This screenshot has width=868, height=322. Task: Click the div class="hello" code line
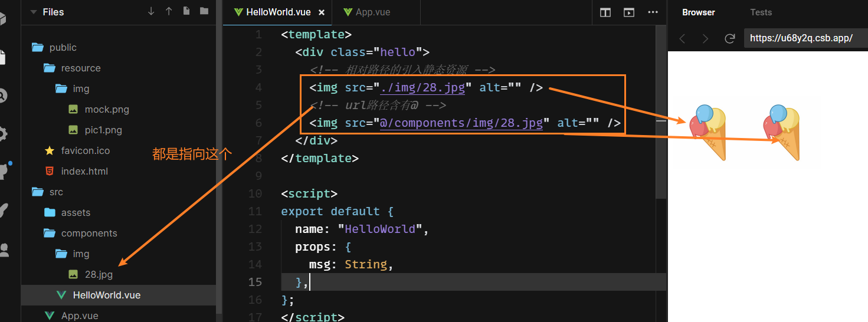[x=362, y=52]
